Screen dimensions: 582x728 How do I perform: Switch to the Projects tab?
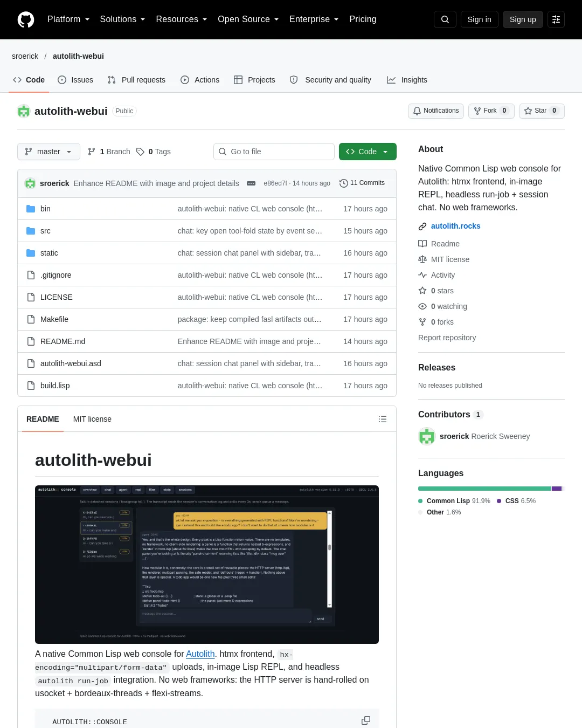pos(254,80)
